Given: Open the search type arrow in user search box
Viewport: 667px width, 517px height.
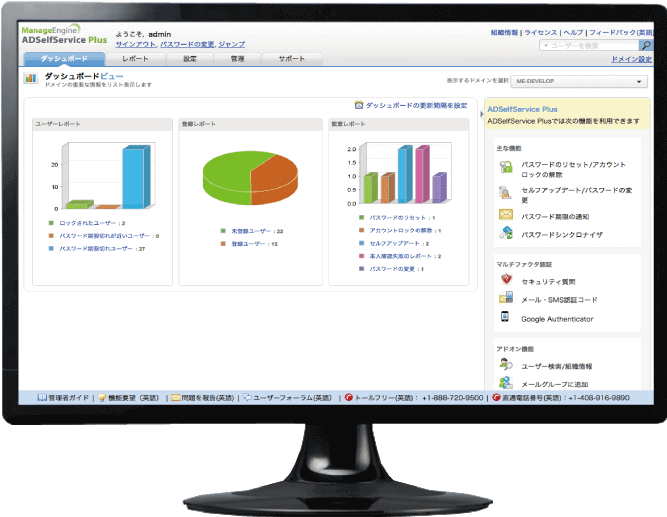Looking at the screenshot, I should coord(546,46).
